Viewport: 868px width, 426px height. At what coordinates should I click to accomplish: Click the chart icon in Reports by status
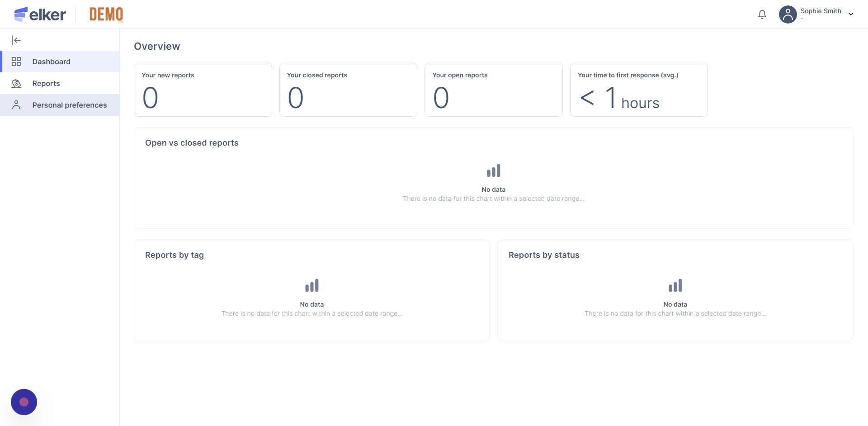click(x=675, y=285)
